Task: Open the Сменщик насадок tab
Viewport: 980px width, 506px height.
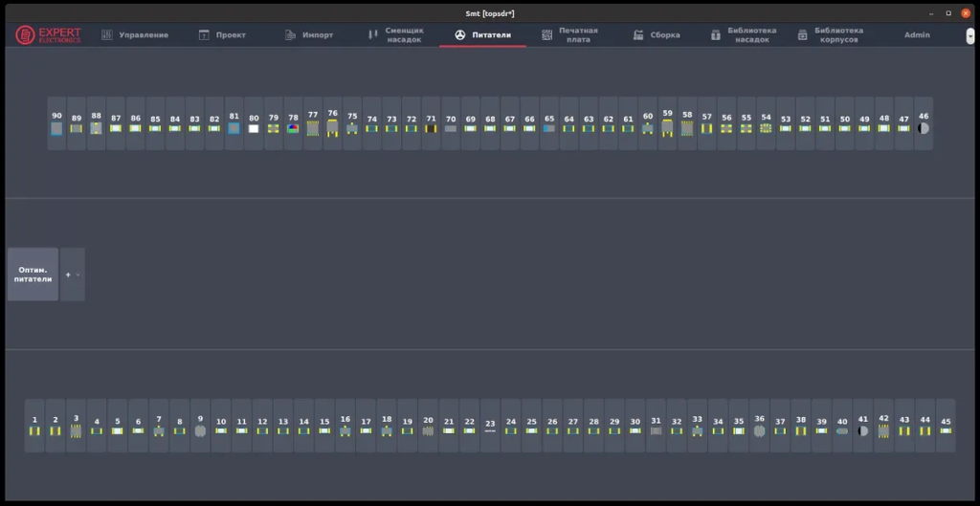Action: 395,35
